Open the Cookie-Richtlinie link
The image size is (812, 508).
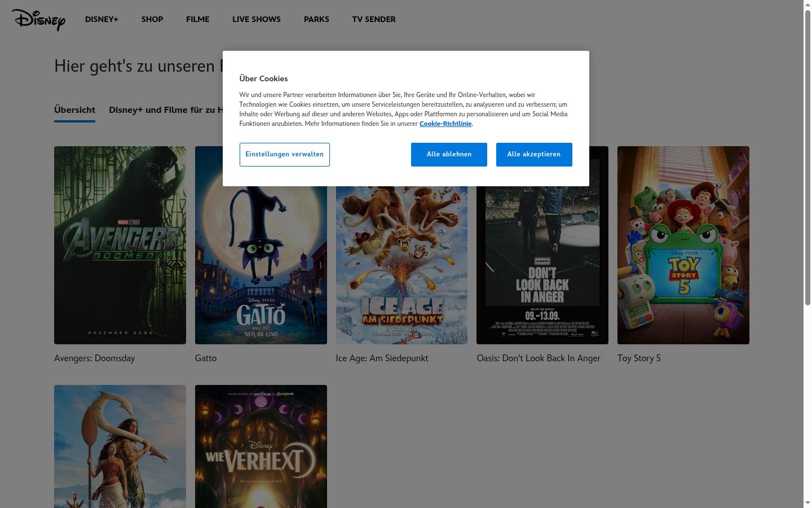coord(445,124)
